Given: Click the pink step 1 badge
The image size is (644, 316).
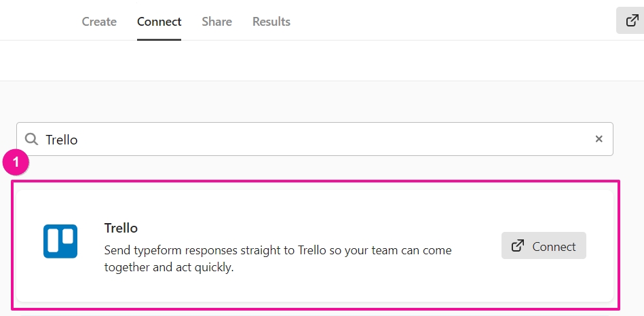Looking at the screenshot, I should pyautogui.click(x=16, y=163).
